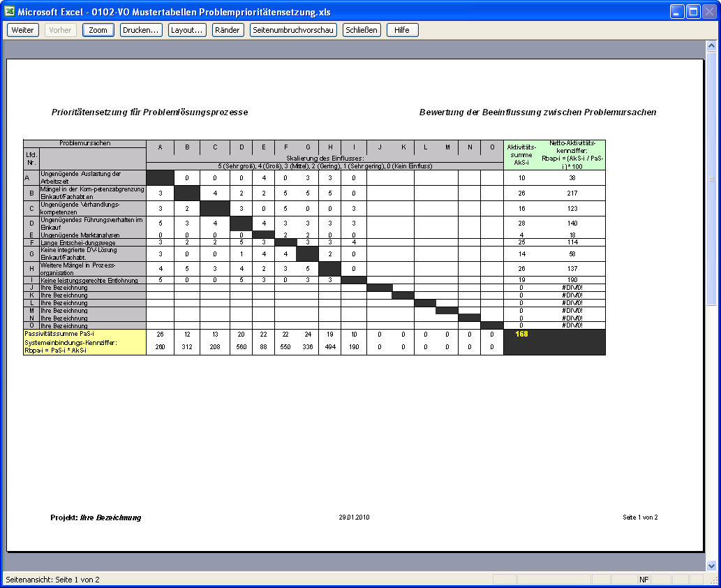Viewport: 721px width, 588px height.
Task: Close print preview with Schließen
Action: click(x=362, y=30)
